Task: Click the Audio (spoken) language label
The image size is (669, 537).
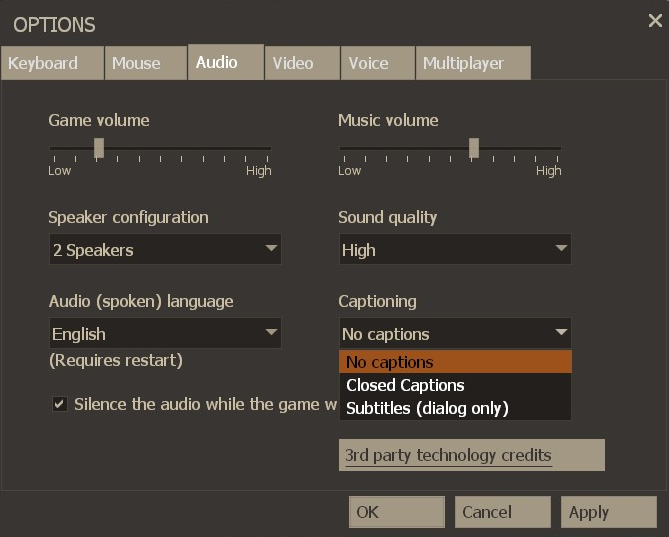Action: coord(141,302)
